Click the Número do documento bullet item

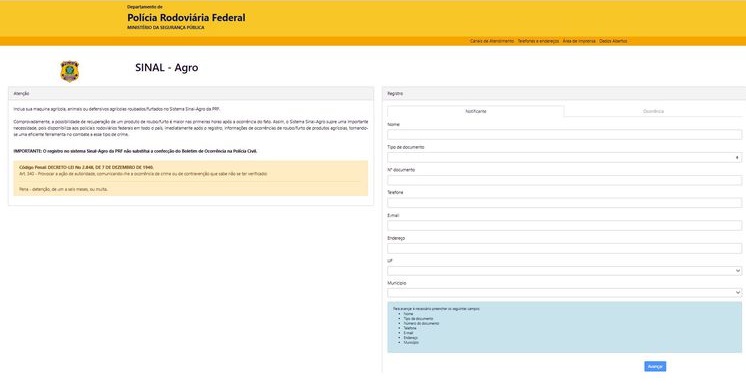tap(421, 324)
